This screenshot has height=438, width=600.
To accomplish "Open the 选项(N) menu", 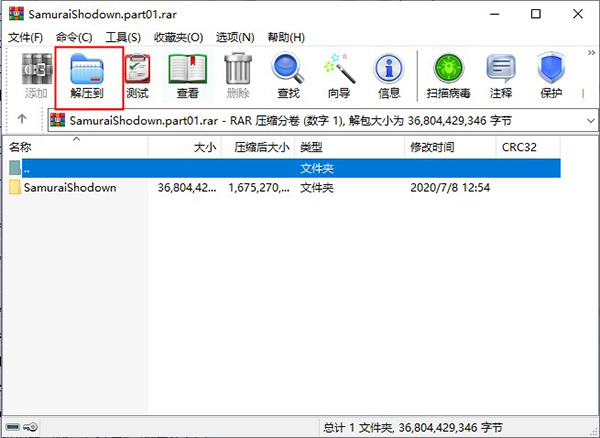I will [x=235, y=37].
